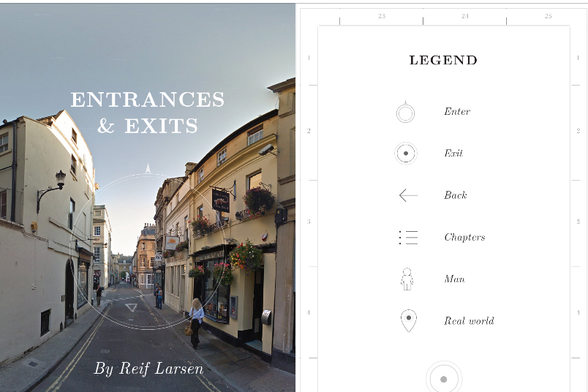Click the triangle marker on the road

coord(131,308)
